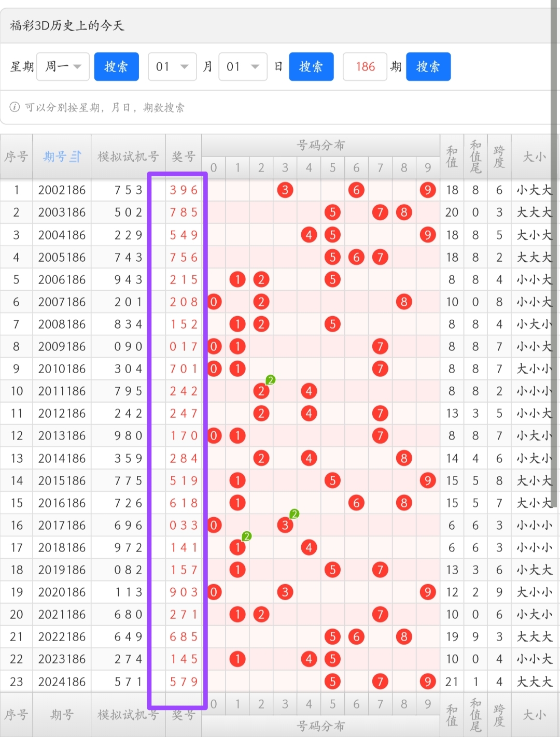
Task: Open the month dropdown showing 01
Action: click(x=172, y=66)
